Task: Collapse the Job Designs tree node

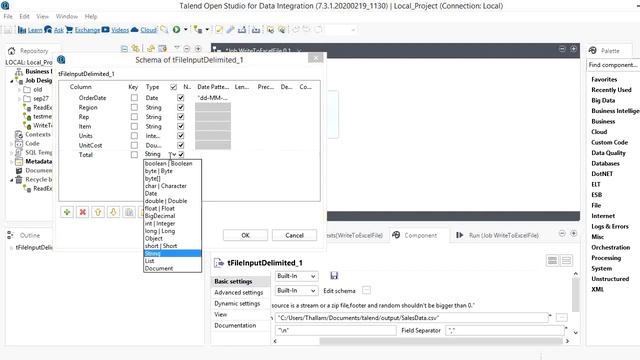Action: click(11, 81)
